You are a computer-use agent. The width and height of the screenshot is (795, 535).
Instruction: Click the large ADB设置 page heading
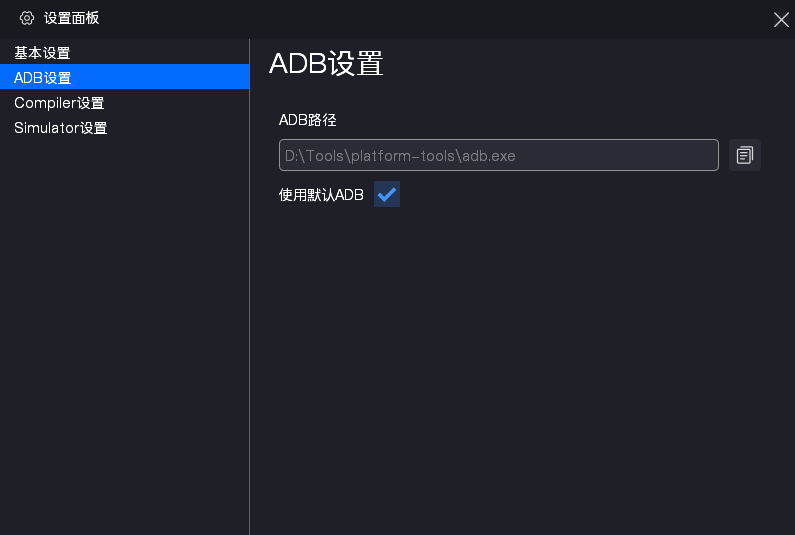click(326, 63)
